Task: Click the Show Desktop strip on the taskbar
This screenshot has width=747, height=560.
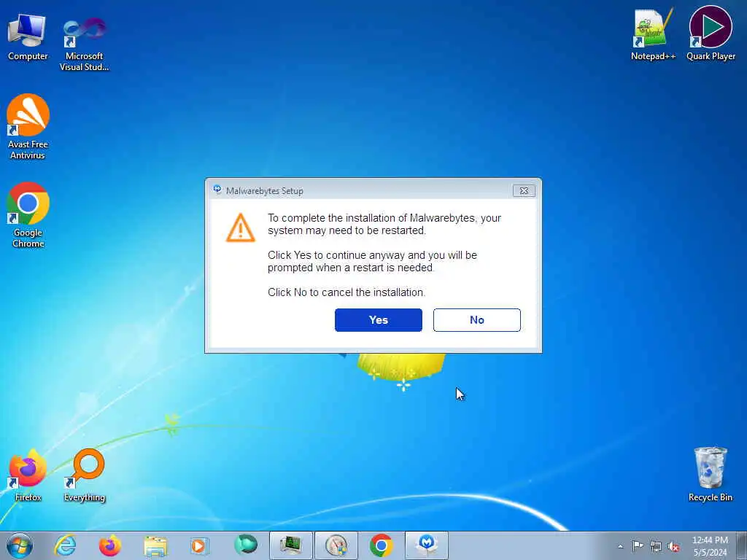Action: (x=743, y=545)
